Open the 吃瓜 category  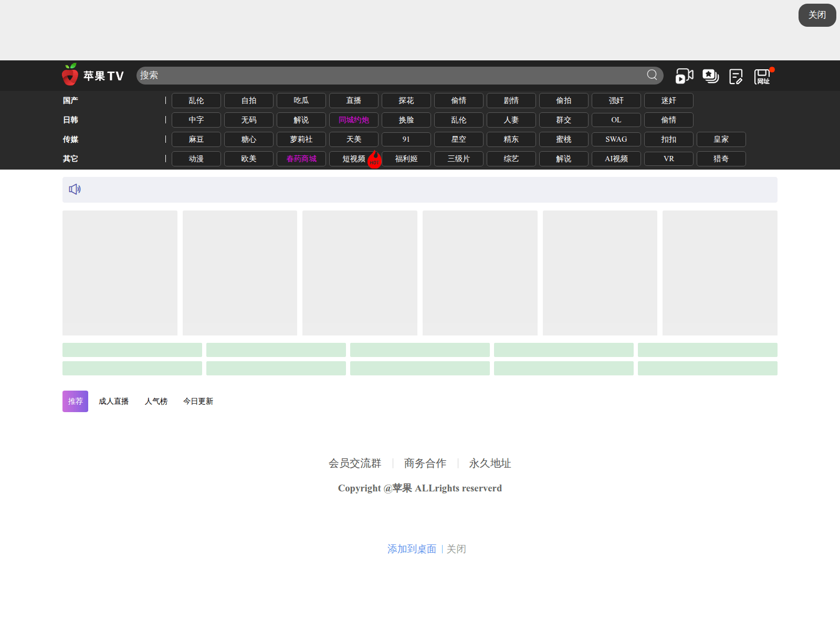[301, 100]
